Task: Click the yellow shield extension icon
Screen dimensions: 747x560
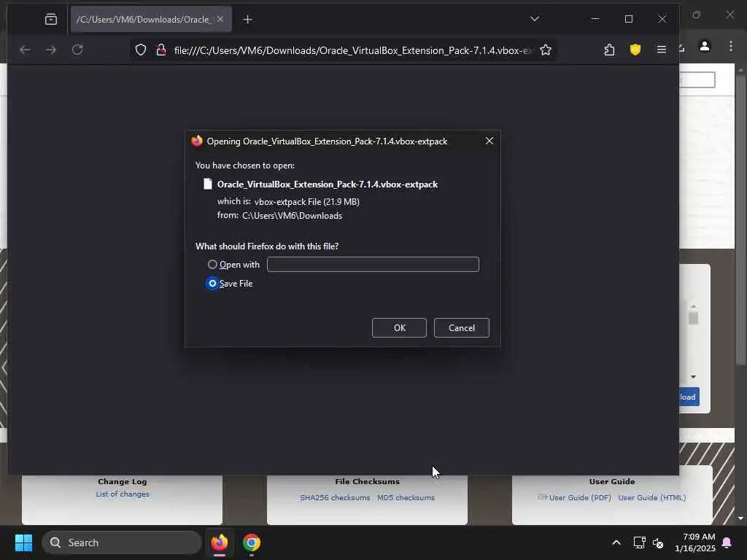Action: pos(635,50)
